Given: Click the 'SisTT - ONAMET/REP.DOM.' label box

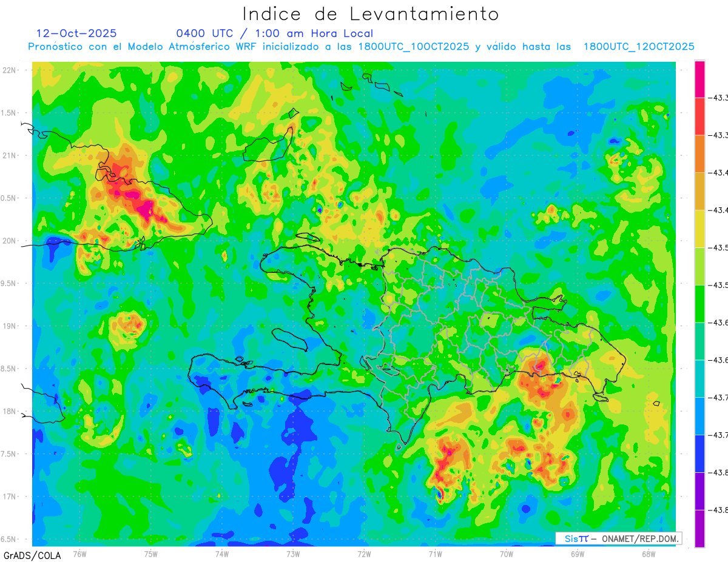Looking at the screenshot, I should coord(618,538).
